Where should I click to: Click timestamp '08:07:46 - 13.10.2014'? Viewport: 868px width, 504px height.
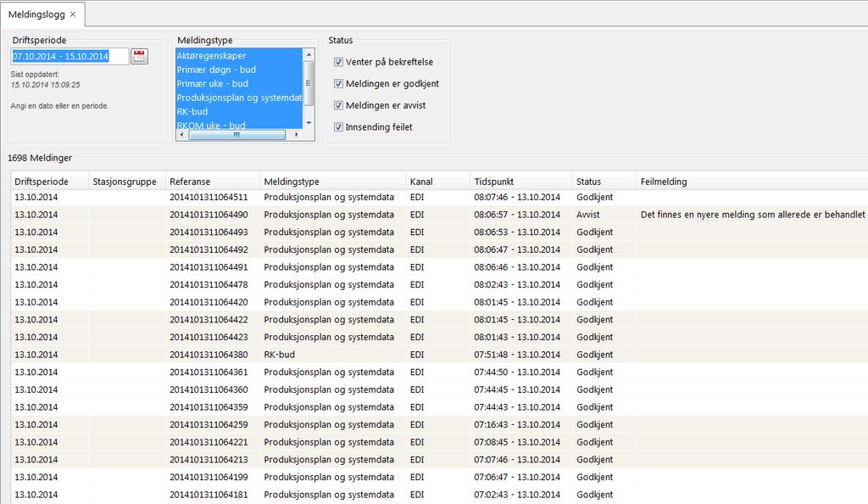point(517,197)
